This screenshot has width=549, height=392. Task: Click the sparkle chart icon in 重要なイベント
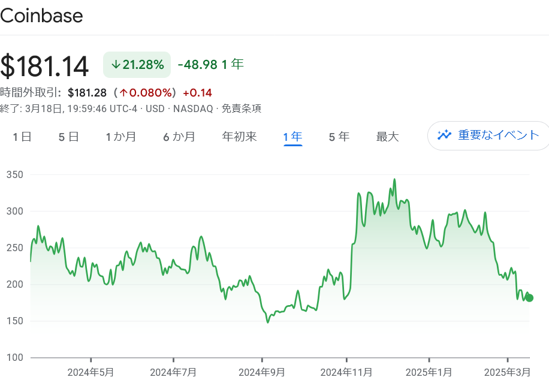coord(444,135)
